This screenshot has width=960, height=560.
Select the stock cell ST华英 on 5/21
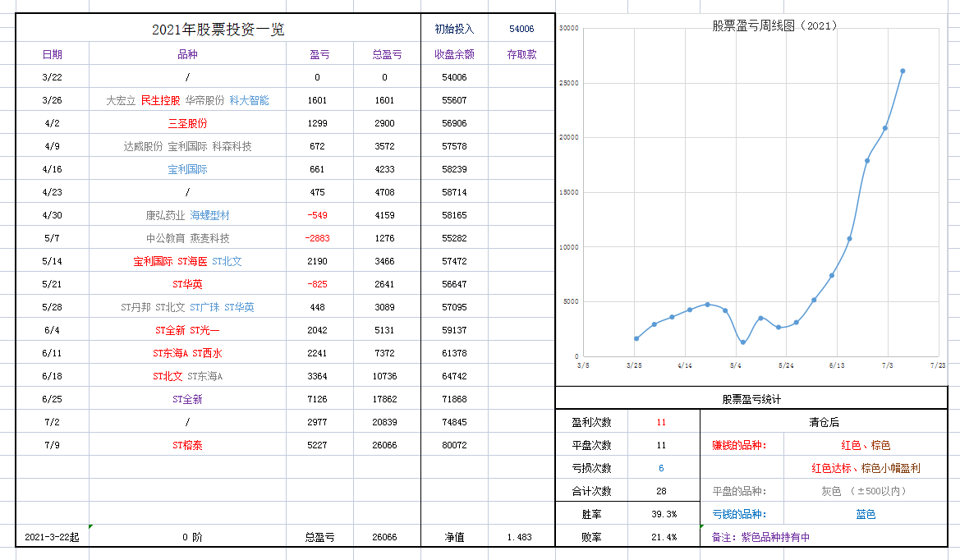coord(187,284)
